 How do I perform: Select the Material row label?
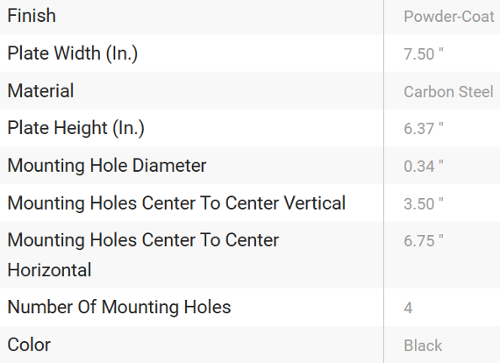pos(41,91)
